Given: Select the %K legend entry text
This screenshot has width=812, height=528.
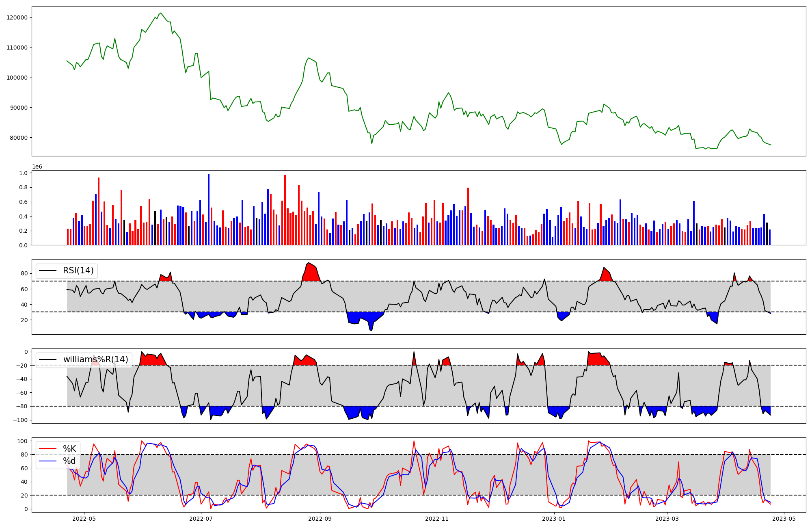Looking at the screenshot, I should coord(69,449).
